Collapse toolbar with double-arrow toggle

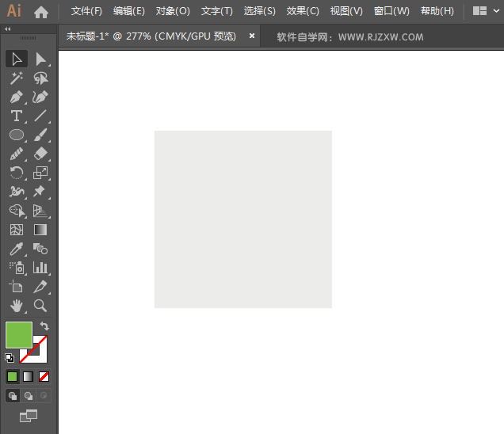8,29
